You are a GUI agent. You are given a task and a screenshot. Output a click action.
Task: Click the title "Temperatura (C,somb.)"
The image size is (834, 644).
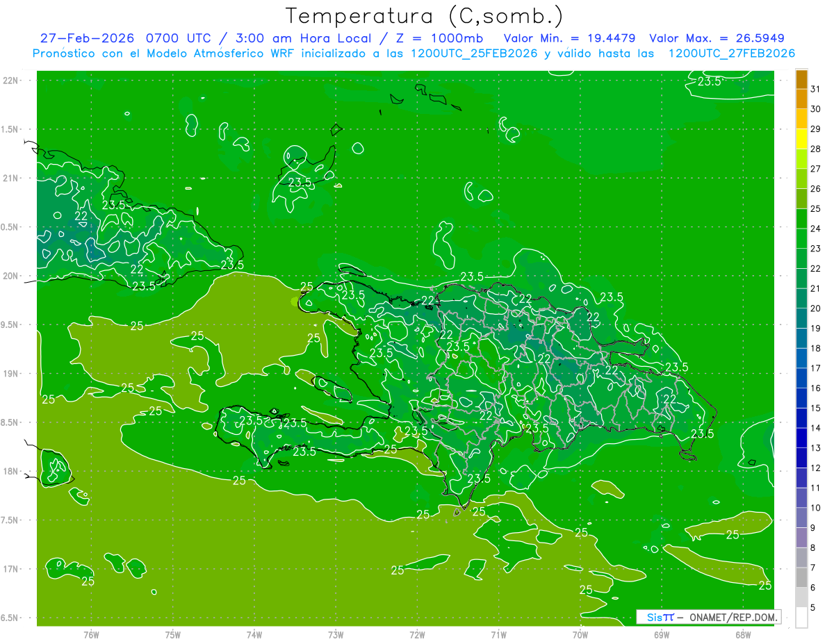click(x=425, y=16)
